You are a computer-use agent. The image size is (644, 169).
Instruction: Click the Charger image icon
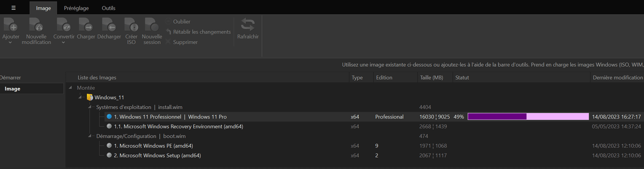coord(86,25)
